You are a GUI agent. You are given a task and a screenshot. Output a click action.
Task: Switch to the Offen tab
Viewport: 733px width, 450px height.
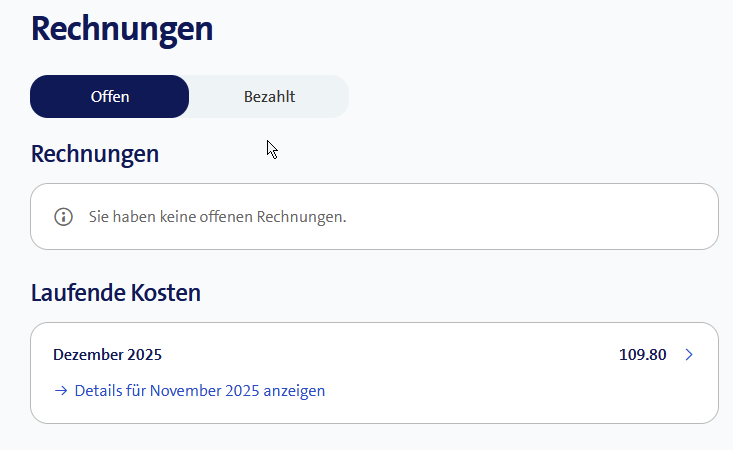pyautogui.click(x=110, y=97)
